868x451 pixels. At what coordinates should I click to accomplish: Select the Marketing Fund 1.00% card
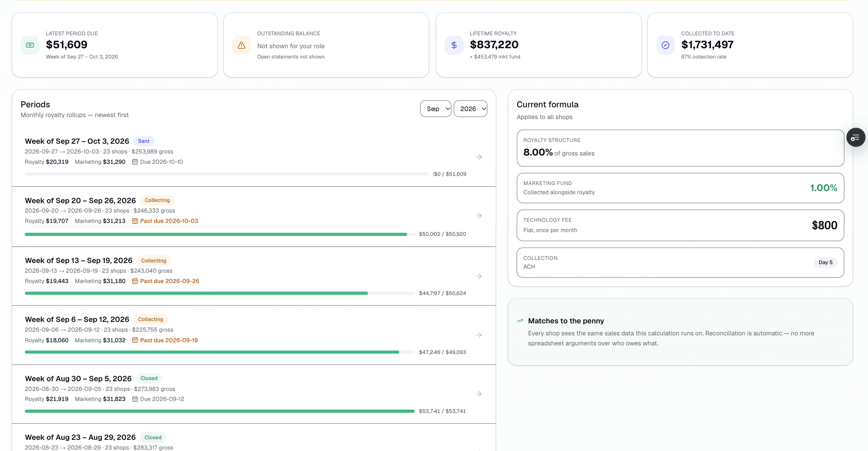680,188
